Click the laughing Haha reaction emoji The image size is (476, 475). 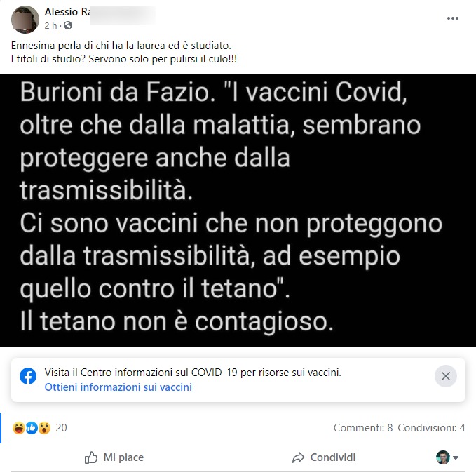pyautogui.click(x=18, y=428)
